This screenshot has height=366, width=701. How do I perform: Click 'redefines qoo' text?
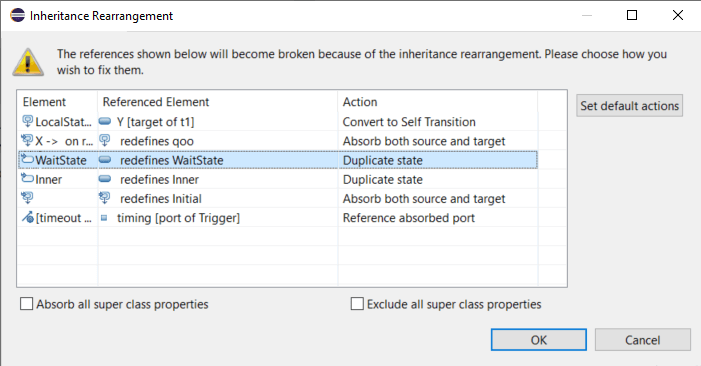tap(157, 141)
